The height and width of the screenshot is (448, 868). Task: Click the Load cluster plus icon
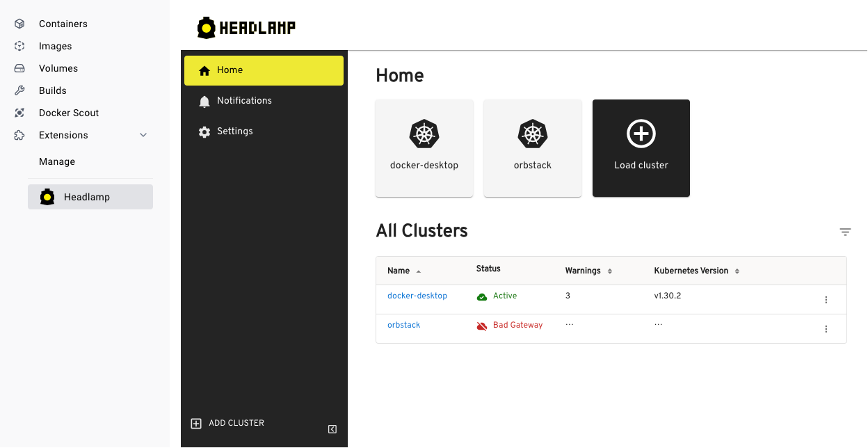pyautogui.click(x=641, y=133)
